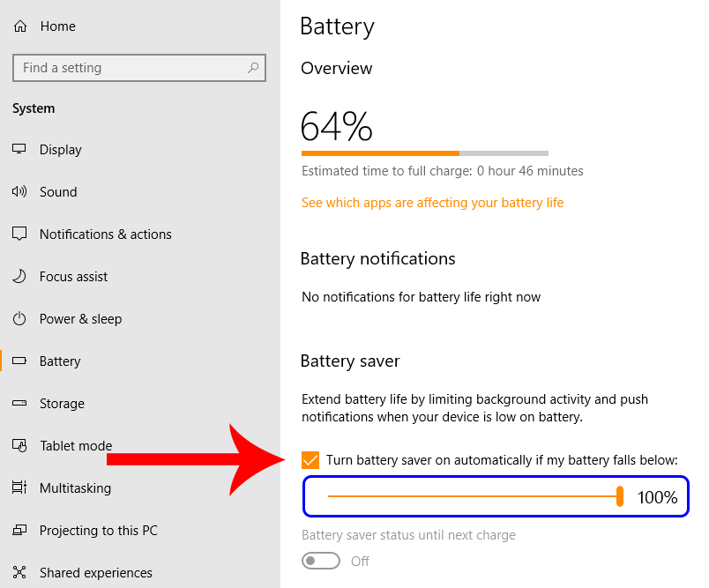
Task: Click the Storage drive icon
Action: click(19, 404)
